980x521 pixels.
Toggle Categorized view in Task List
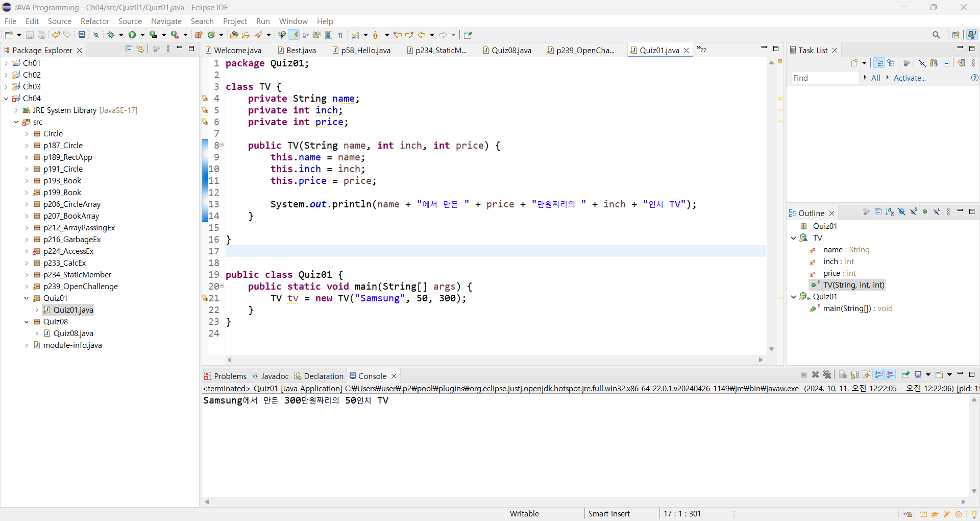click(879, 63)
